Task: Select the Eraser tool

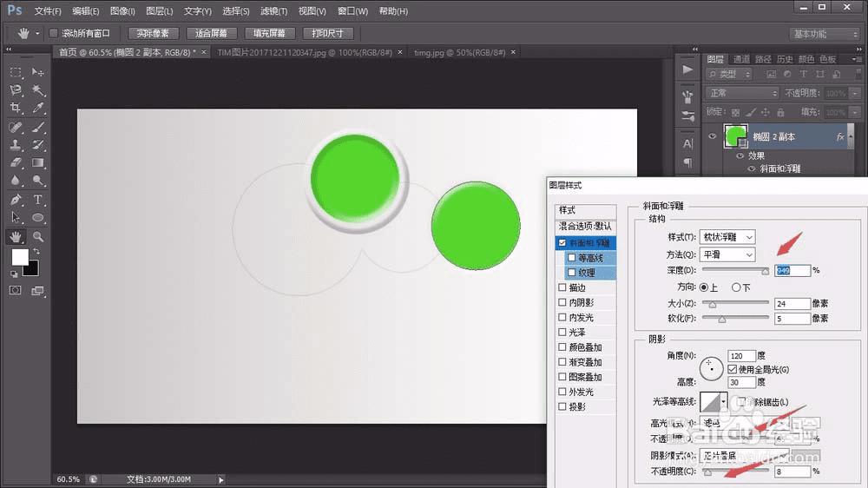Action: click(x=16, y=163)
